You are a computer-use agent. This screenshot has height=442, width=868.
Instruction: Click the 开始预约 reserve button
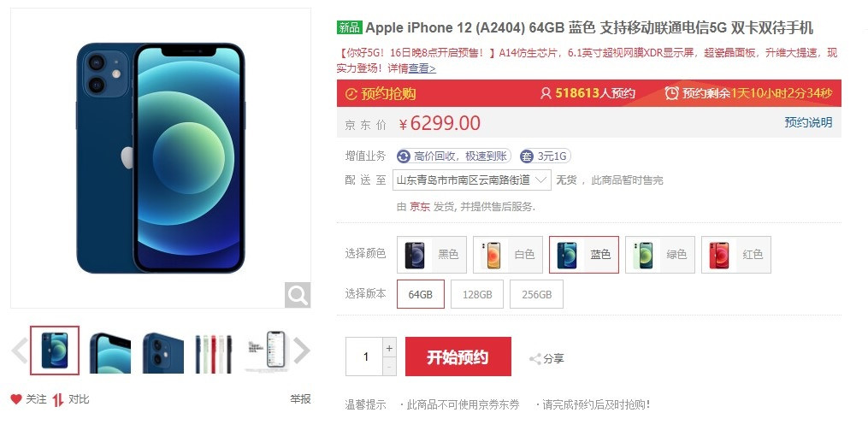click(x=458, y=357)
